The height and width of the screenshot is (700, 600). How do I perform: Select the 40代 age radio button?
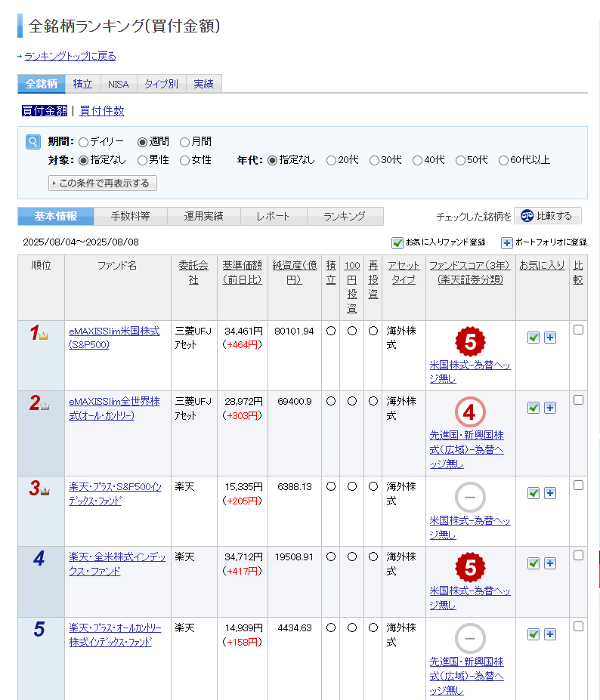click(417, 161)
